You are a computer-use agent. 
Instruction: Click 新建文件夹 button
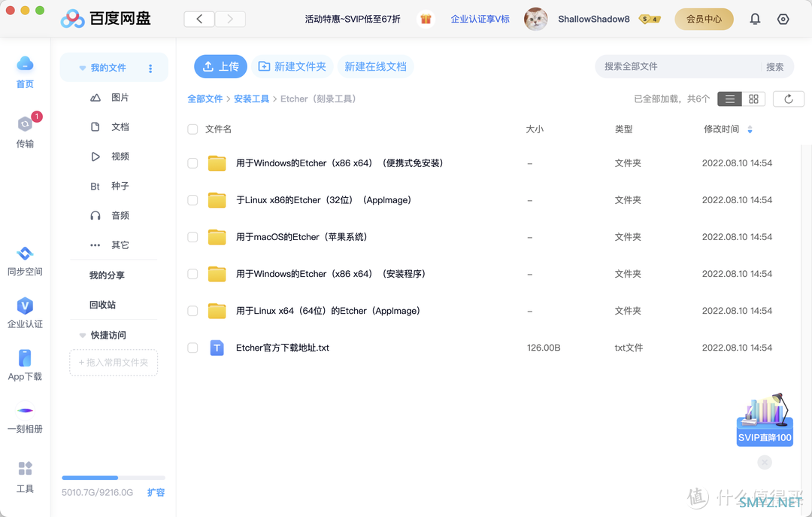pyautogui.click(x=292, y=66)
